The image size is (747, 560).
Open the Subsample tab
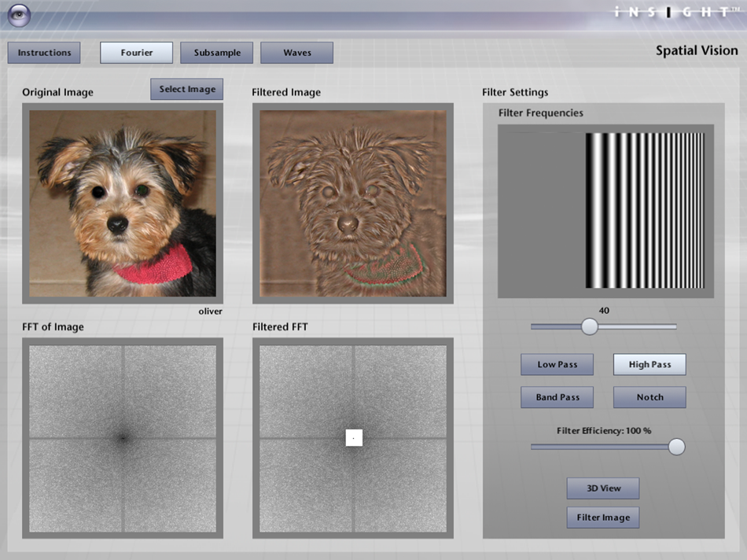(x=217, y=53)
